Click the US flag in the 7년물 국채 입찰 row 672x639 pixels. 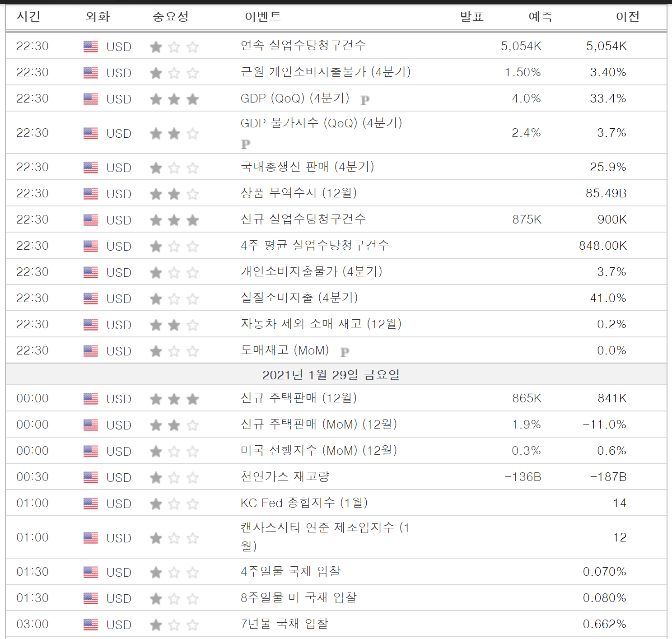pyautogui.click(x=91, y=625)
